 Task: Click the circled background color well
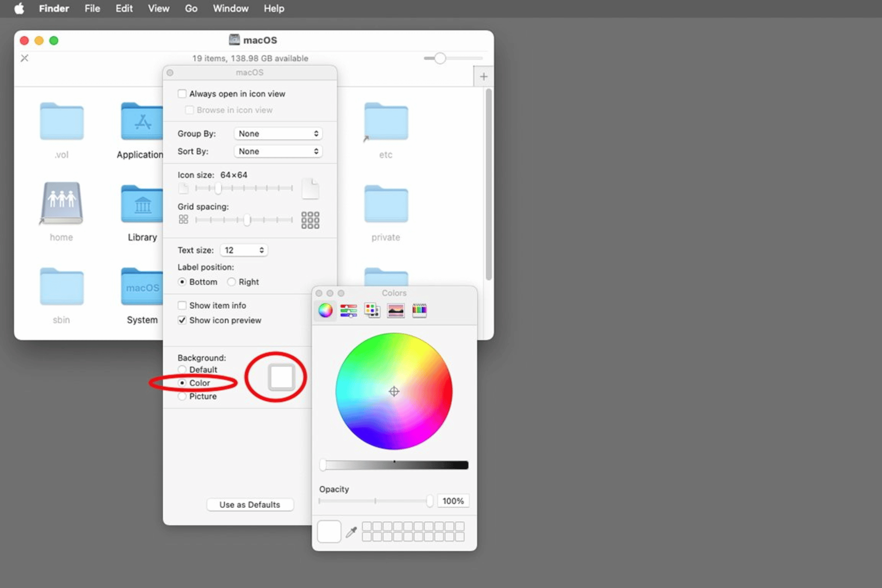click(280, 376)
